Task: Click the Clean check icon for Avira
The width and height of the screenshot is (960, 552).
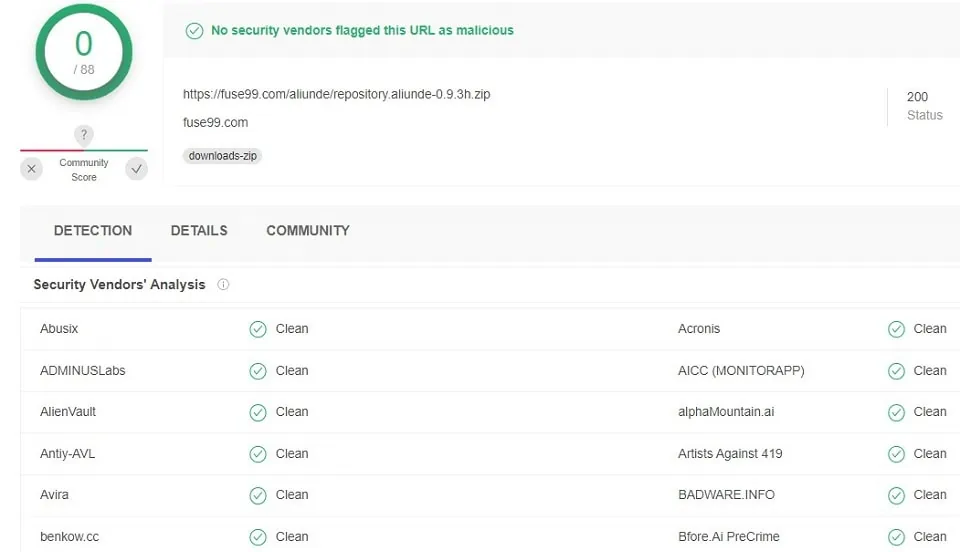Action: pyautogui.click(x=258, y=495)
